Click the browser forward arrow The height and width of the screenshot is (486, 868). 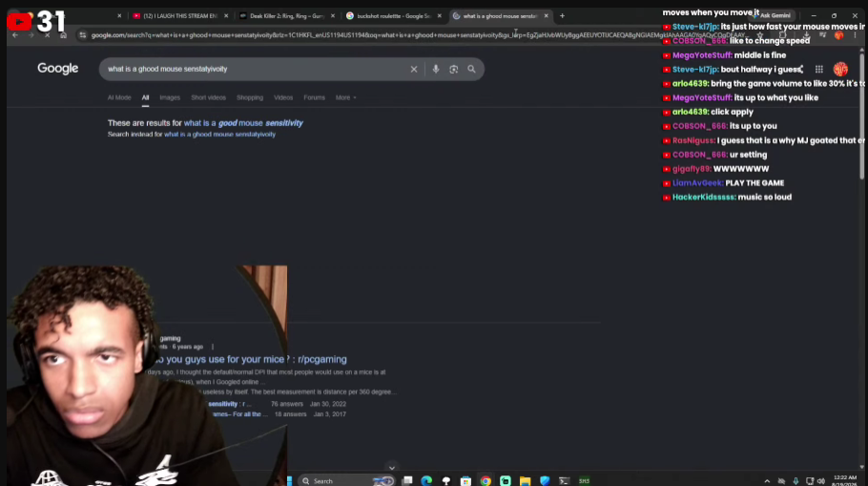pyautogui.click(x=31, y=35)
